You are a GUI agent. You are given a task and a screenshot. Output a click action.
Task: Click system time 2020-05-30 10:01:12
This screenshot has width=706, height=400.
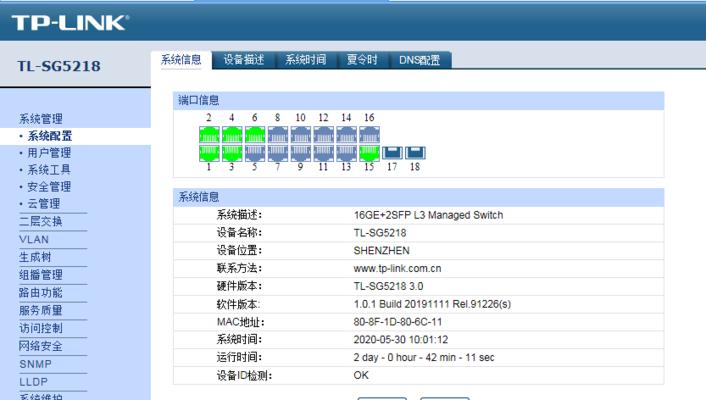tap(401, 340)
